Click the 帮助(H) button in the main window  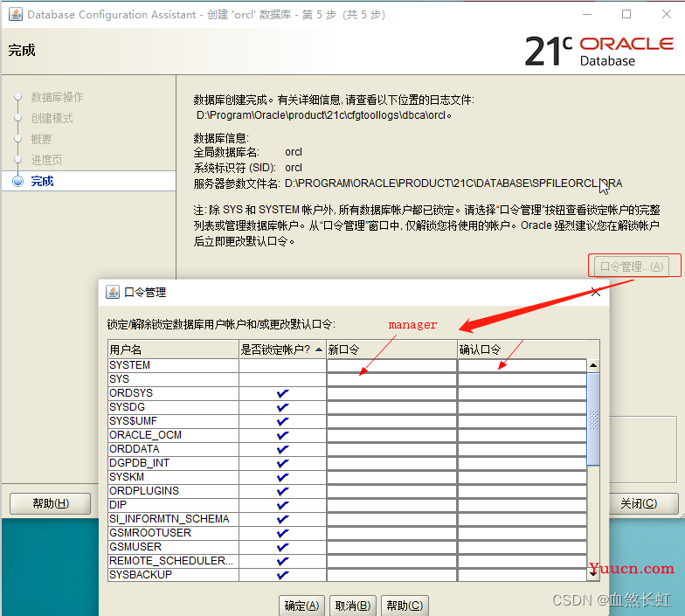click(x=51, y=503)
